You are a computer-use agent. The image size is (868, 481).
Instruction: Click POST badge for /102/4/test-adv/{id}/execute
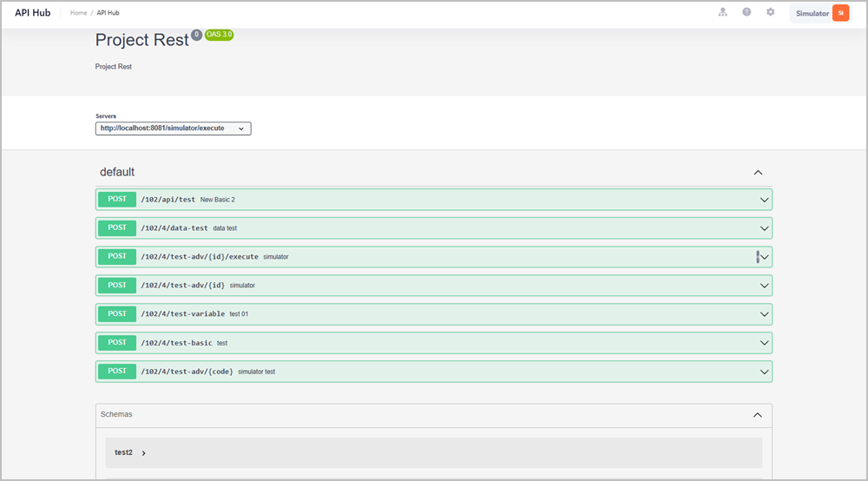coord(117,256)
